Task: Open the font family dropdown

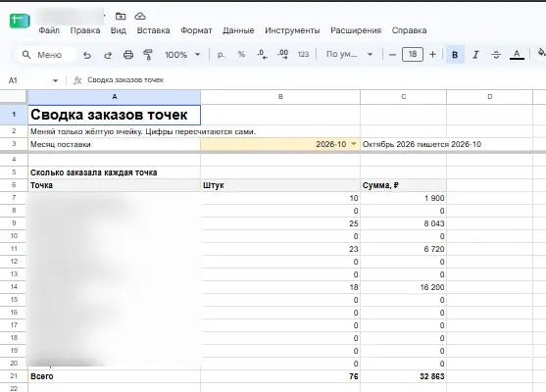Action: [349, 54]
